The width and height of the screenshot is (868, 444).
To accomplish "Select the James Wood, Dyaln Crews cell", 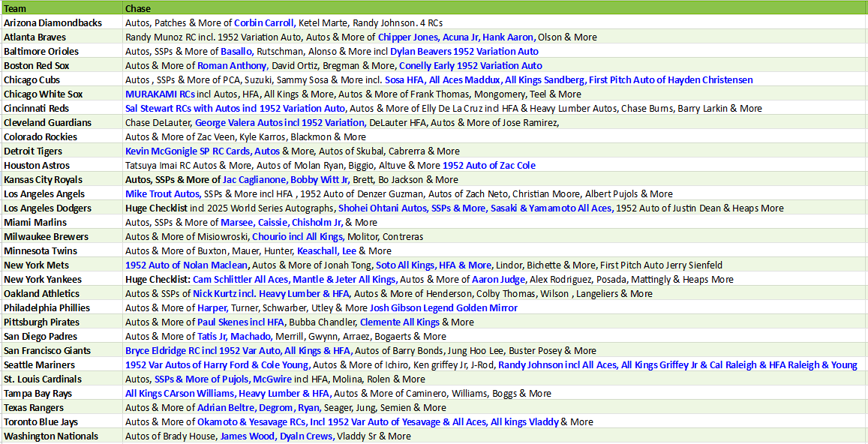I will coord(495,436).
